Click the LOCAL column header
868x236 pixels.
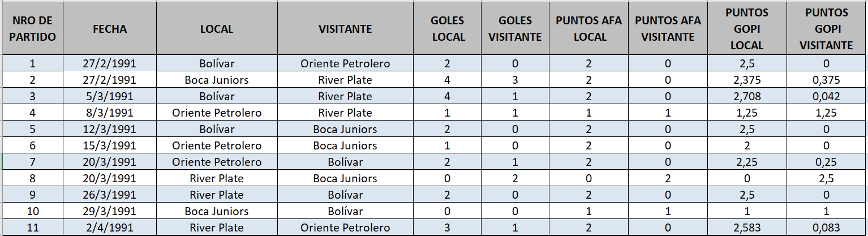217,29
